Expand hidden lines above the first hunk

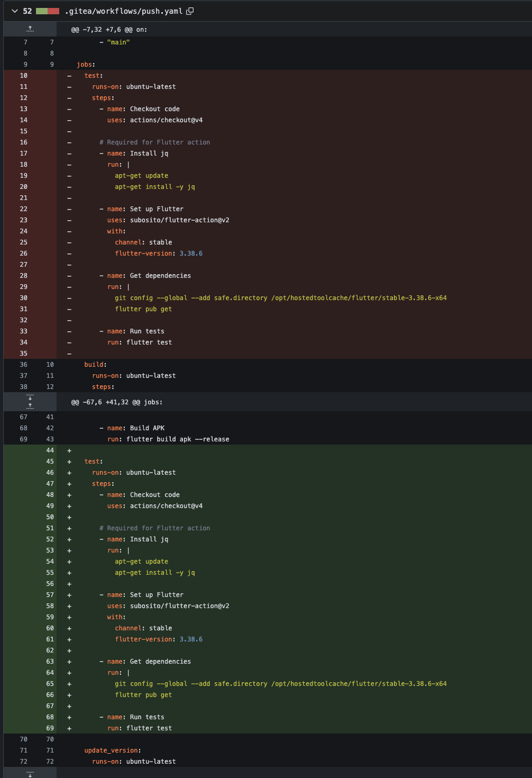(30, 29)
